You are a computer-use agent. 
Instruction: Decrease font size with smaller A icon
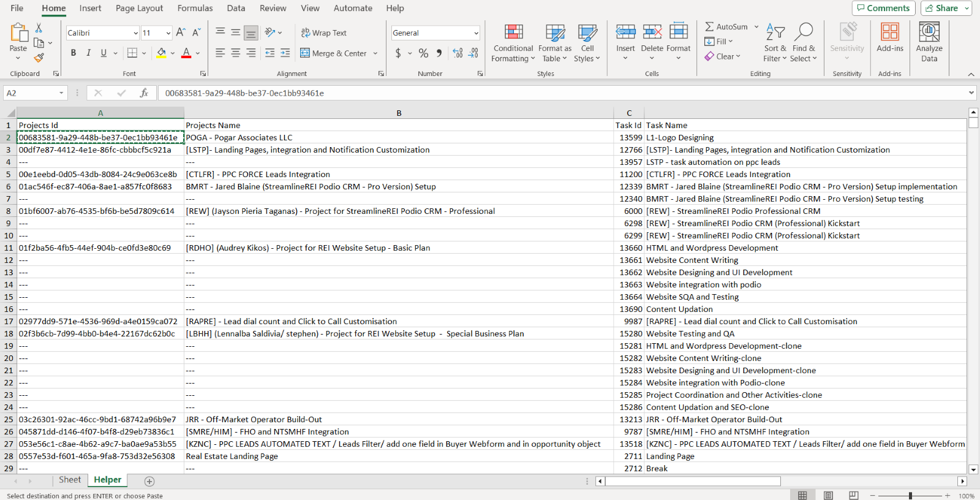(x=196, y=32)
